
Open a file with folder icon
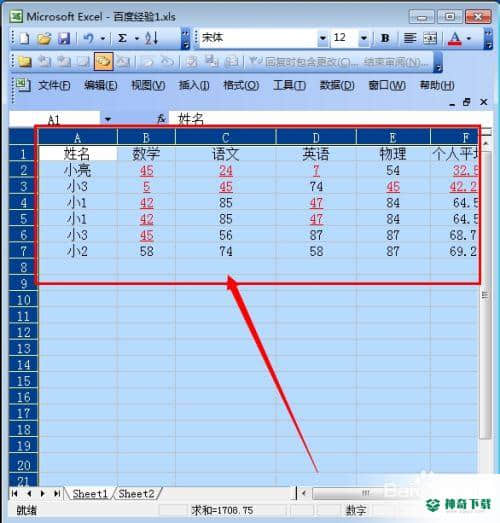pos(44,39)
